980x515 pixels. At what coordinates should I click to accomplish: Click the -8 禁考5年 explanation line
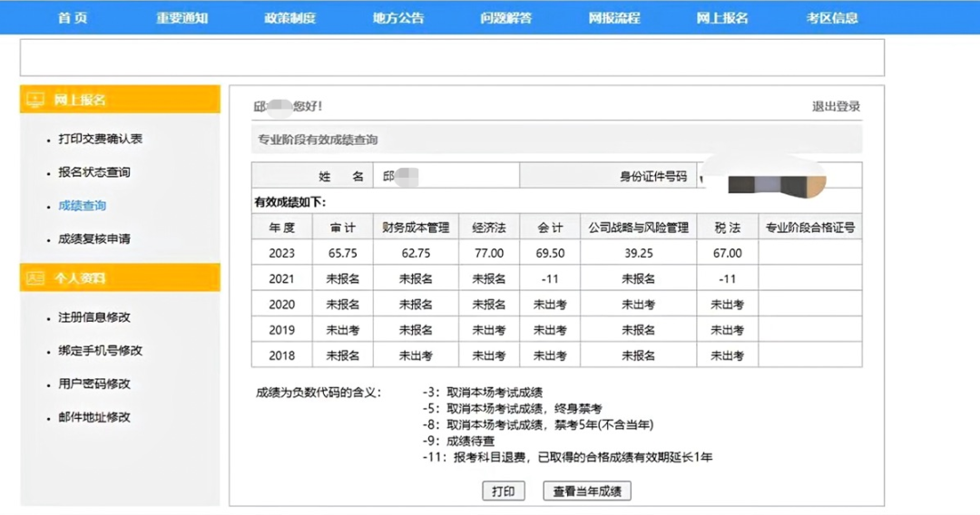(537, 425)
